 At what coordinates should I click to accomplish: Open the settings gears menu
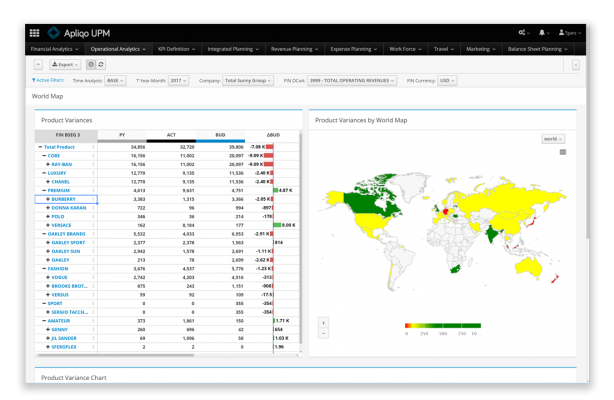tap(524, 33)
